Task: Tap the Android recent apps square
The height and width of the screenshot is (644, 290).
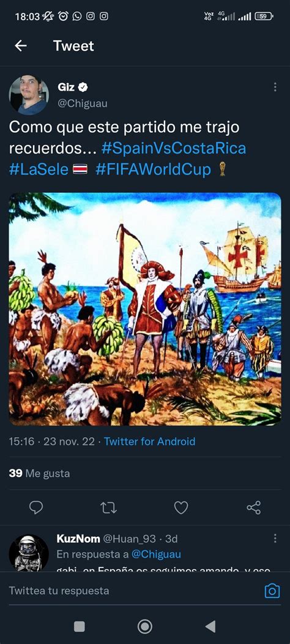Action: point(80,626)
